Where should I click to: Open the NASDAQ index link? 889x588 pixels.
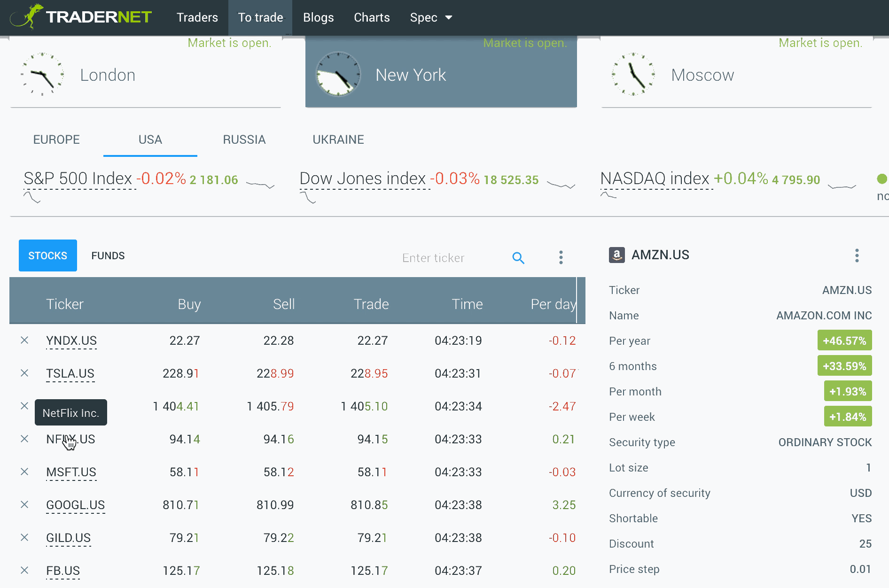tap(655, 178)
